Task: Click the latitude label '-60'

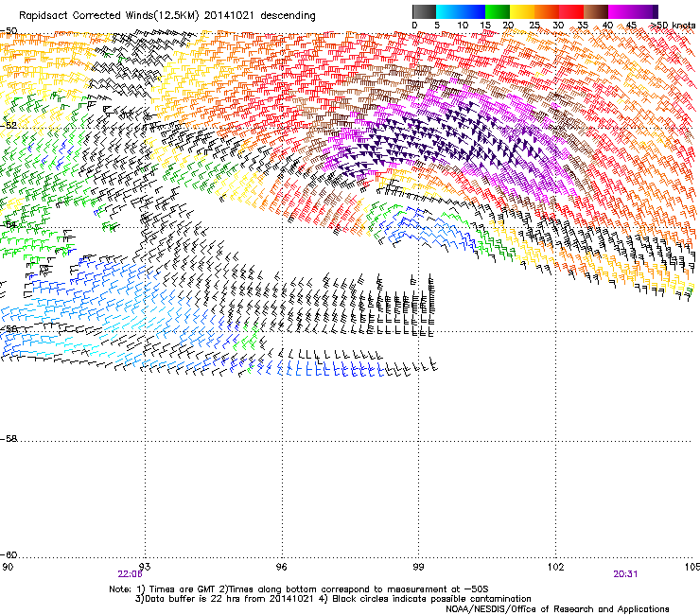Action: [9, 555]
